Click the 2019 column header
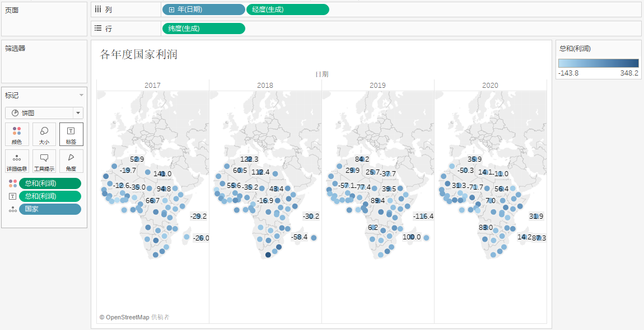 click(x=377, y=86)
